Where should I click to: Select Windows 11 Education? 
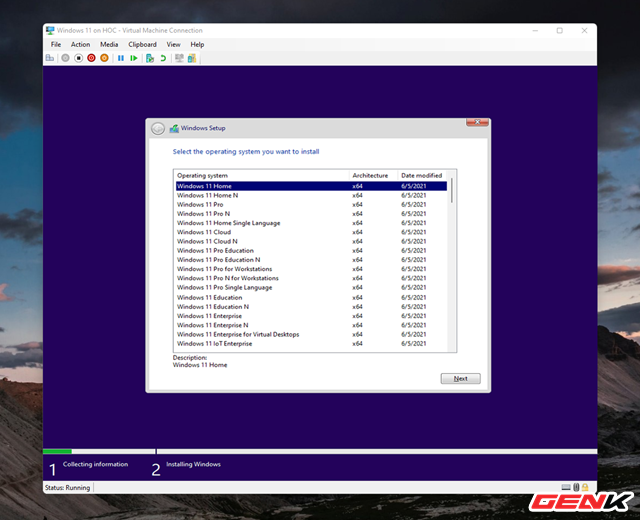pos(311,298)
